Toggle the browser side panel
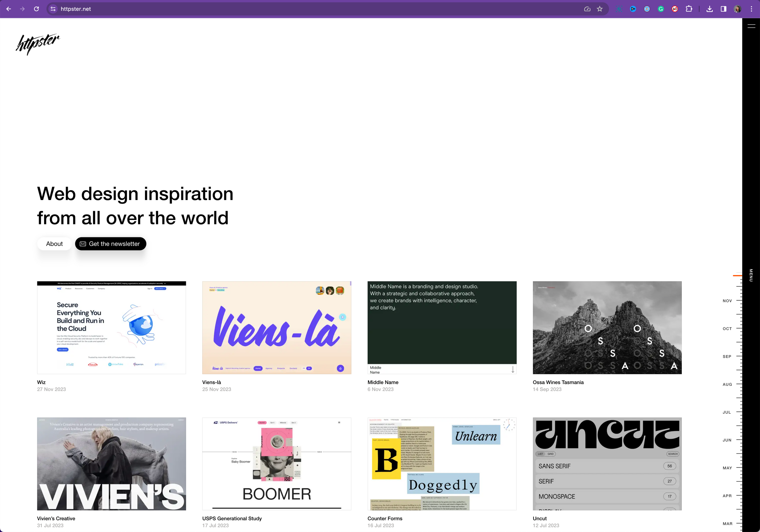This screenshot has width=760, height=532. (723, 9)
